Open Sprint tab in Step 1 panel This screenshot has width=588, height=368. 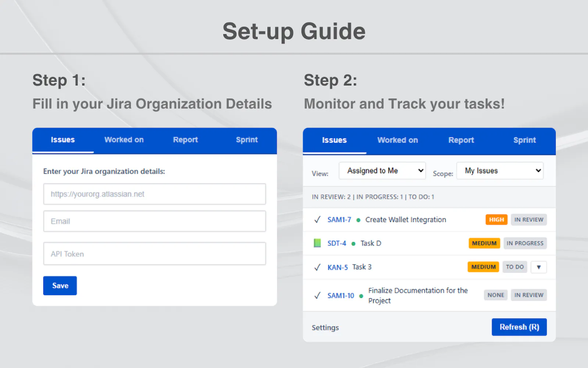tap(247, 140)
